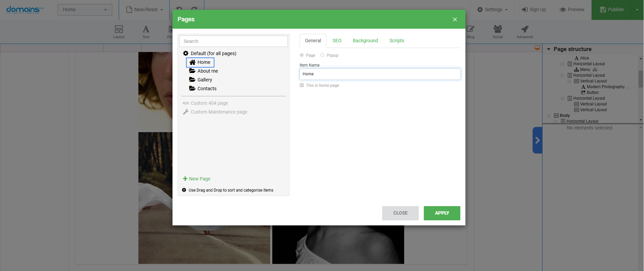Switch to the SEO tab
The height and width of the screenshot is (271, 644).
(337, 41)
